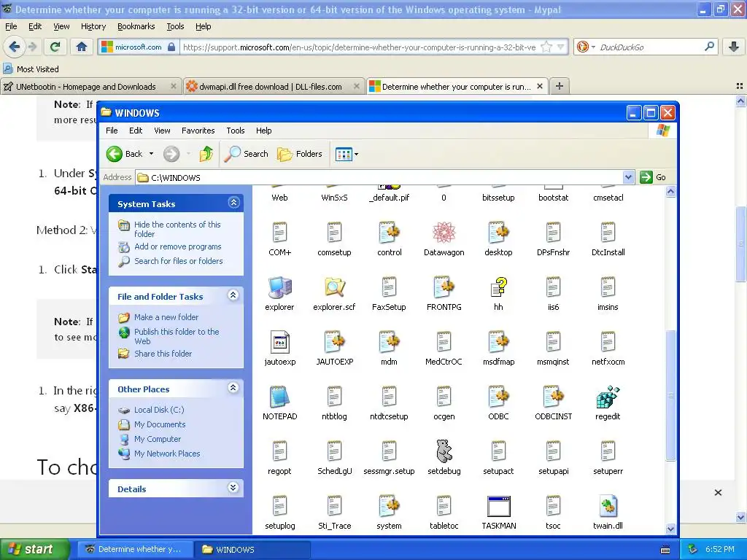Screen dimensions: 747x560
Task: Open the Explorer View menu
Action: pyautogui.click(x=162, y=131)
